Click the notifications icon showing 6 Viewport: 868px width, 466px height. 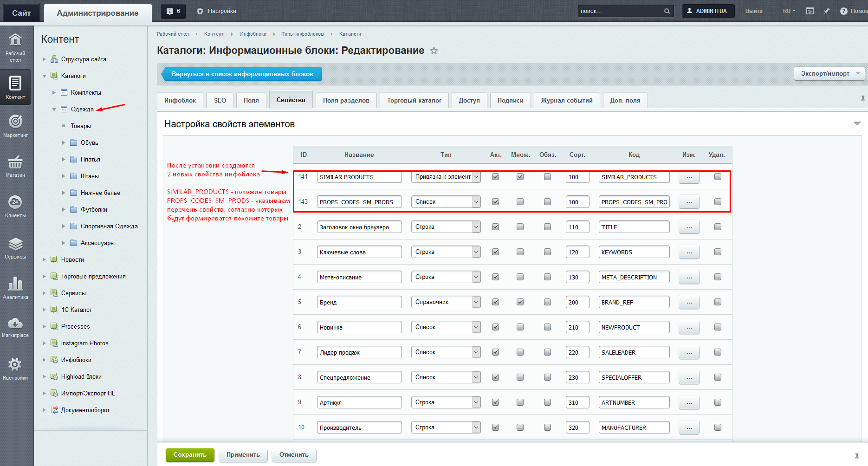173,11
